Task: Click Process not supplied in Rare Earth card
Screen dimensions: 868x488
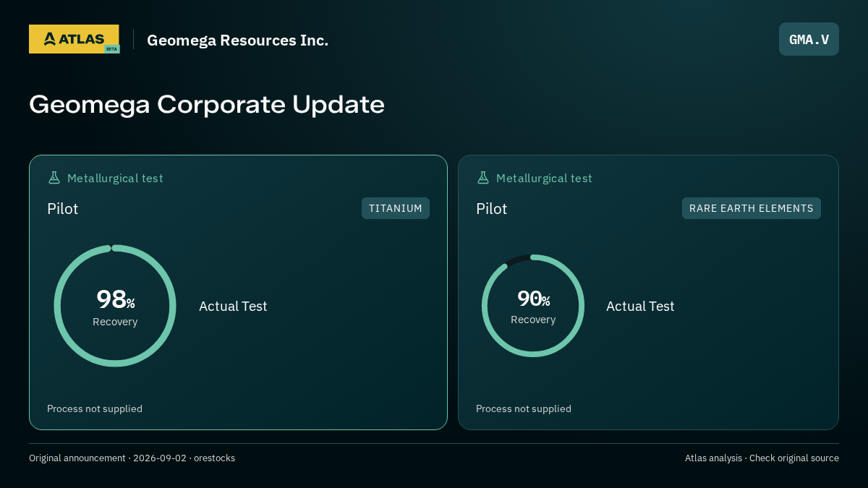Action: pos(524,408)
